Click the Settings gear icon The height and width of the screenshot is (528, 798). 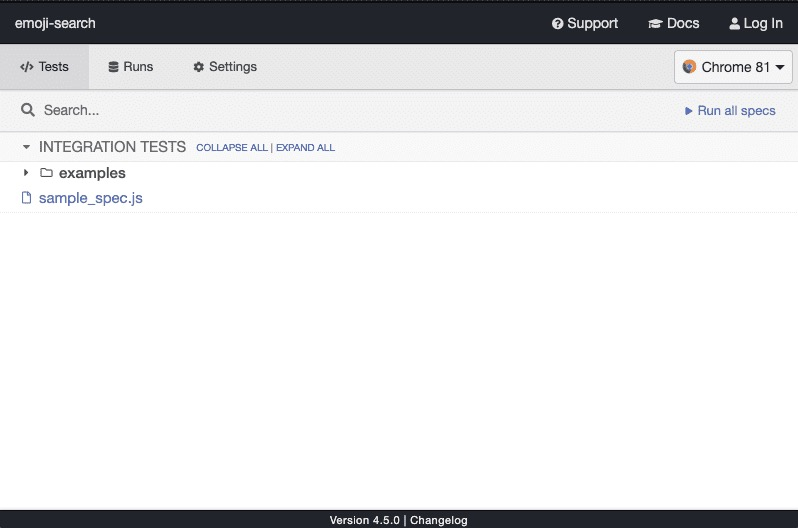(x=198, y=67)
